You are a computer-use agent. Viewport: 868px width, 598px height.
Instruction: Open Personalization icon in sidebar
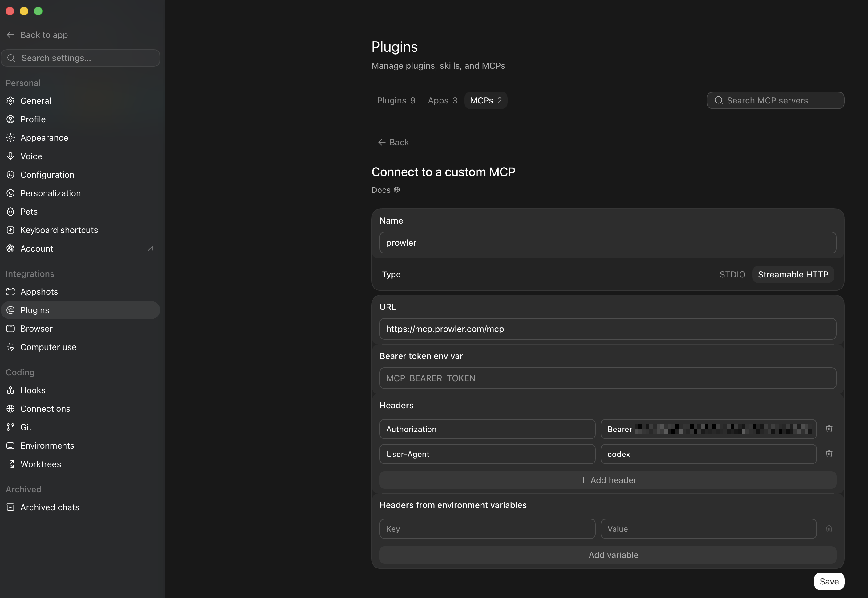(x=10, y=193)
